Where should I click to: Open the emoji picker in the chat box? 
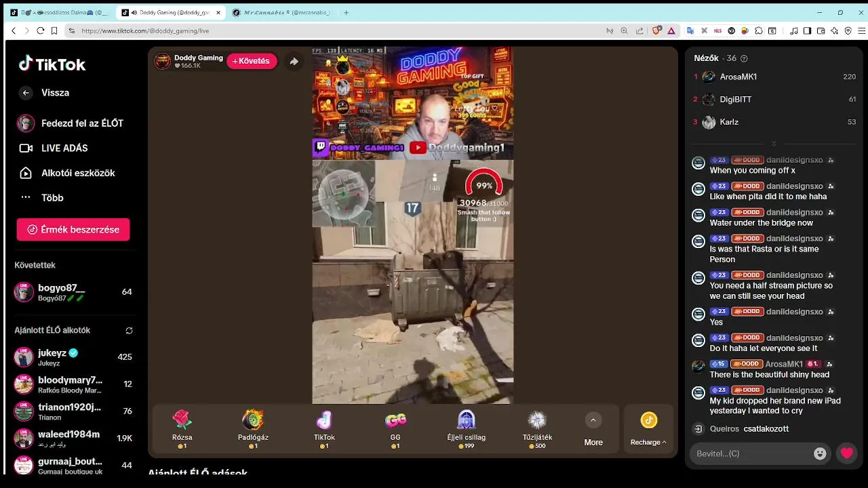[x=820, y=453]
